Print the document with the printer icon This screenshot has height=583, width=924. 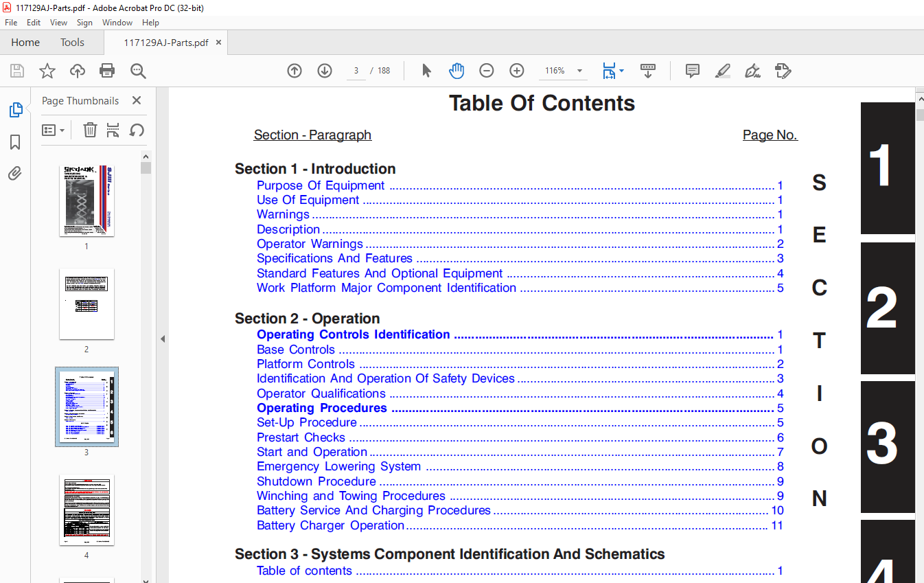click(107, 71)
